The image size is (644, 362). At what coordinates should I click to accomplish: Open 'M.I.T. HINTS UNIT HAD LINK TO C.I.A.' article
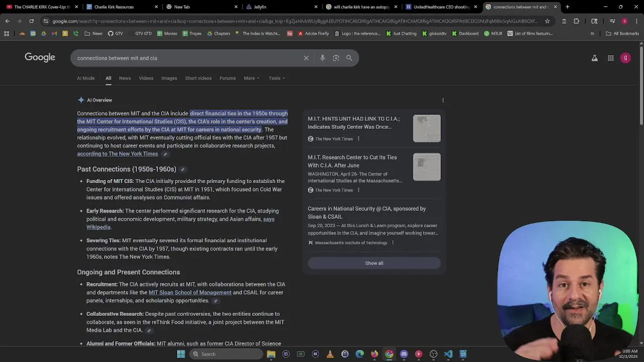(354, 123)
